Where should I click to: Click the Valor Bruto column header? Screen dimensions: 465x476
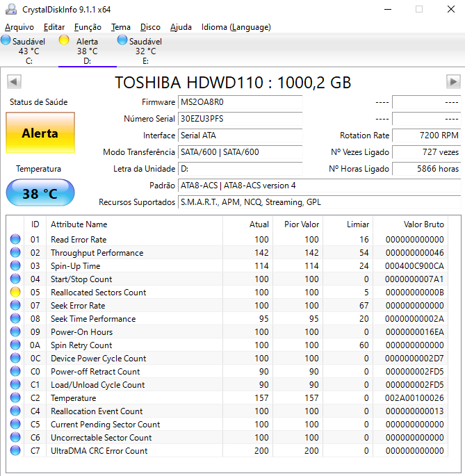point(411,224)
